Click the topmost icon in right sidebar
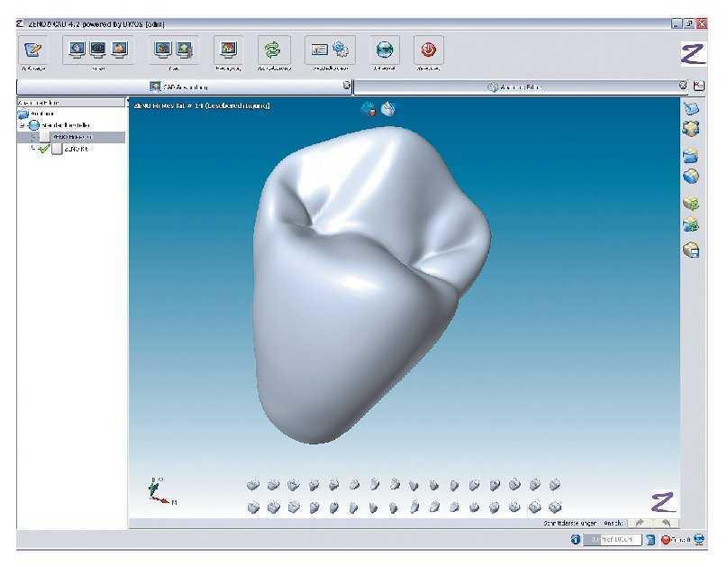The height and width of the screenshot is (567, 728). click(691, 109)
